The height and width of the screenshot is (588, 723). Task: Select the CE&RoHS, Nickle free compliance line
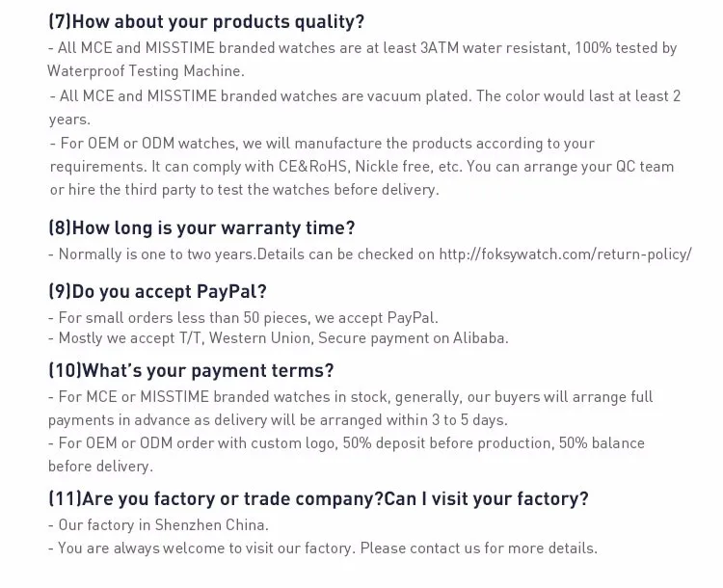pyautogui.click(x=361, y=167)
